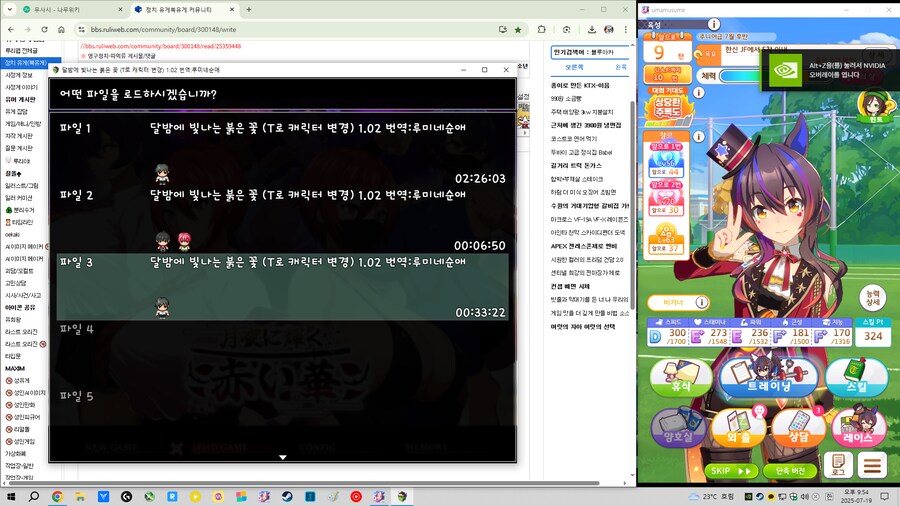Bookmark star icon in address bar
Screen dimensions: 900x506
(x=518, y=29)
